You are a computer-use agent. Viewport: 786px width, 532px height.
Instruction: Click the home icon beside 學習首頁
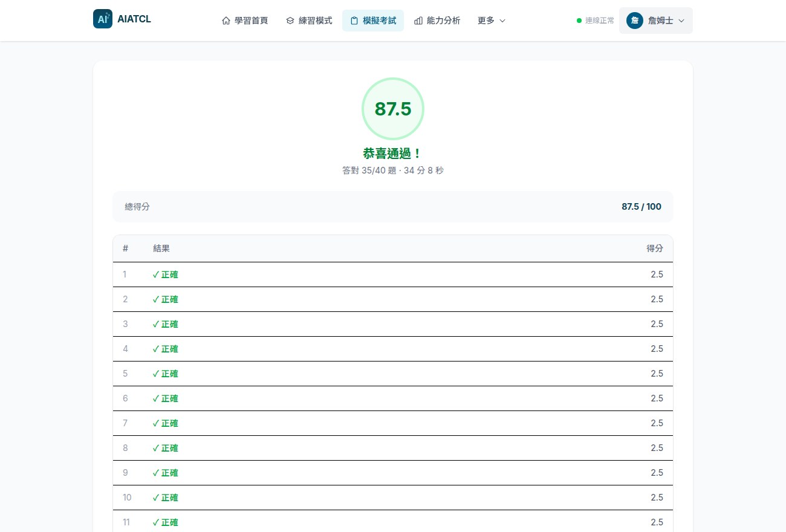pos(226,21)
